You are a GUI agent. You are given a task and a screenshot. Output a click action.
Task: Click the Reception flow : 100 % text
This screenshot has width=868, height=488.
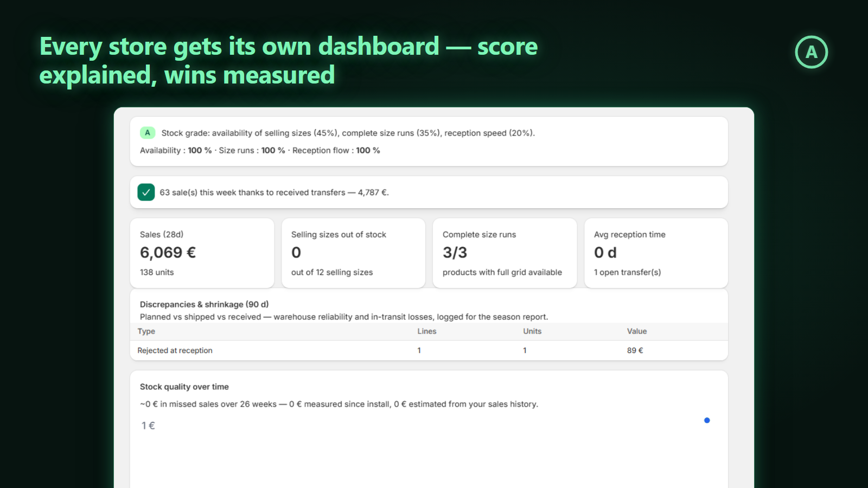point(336,150)
